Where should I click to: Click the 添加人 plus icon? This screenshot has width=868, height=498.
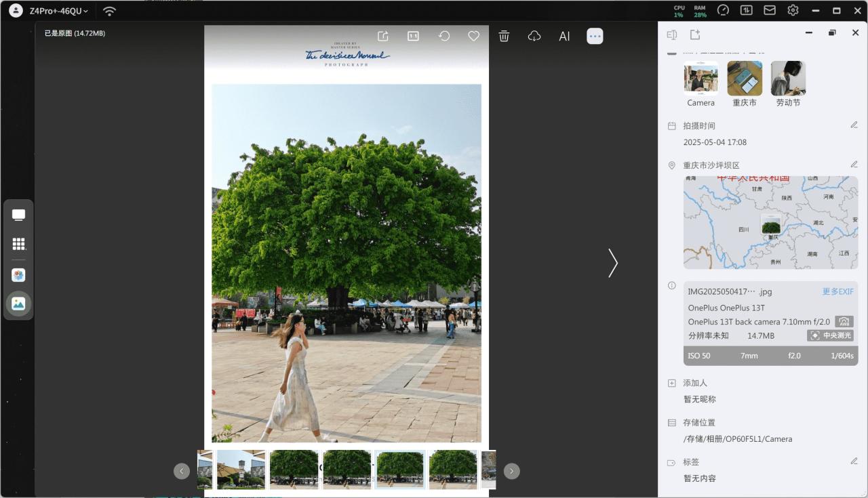tap(672, 383)
